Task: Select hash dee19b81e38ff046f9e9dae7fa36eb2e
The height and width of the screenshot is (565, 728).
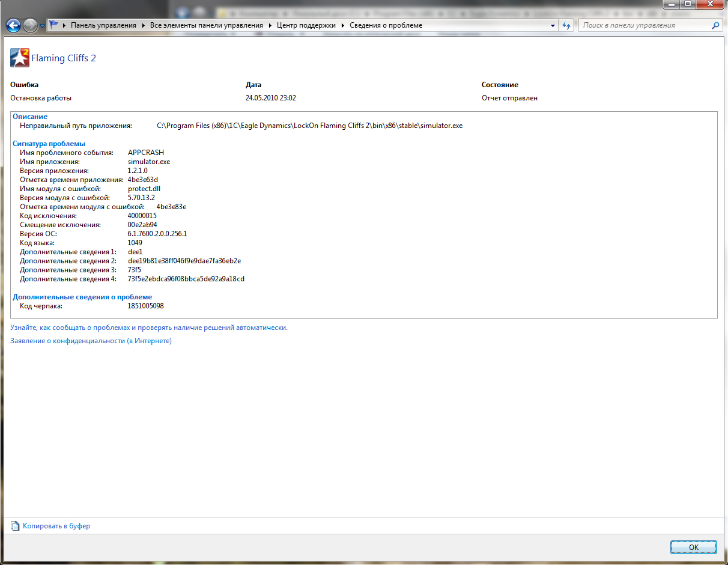Action: click(184, 261)
